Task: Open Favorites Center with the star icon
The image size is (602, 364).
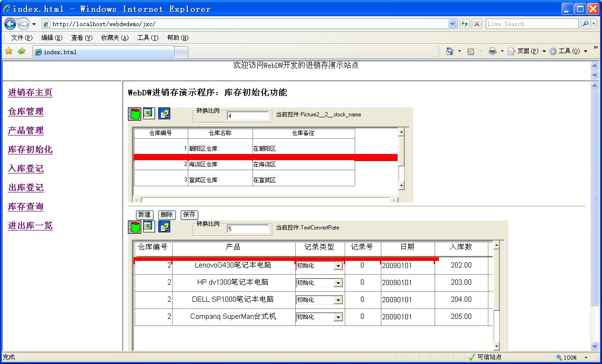Action: [9, 51]
